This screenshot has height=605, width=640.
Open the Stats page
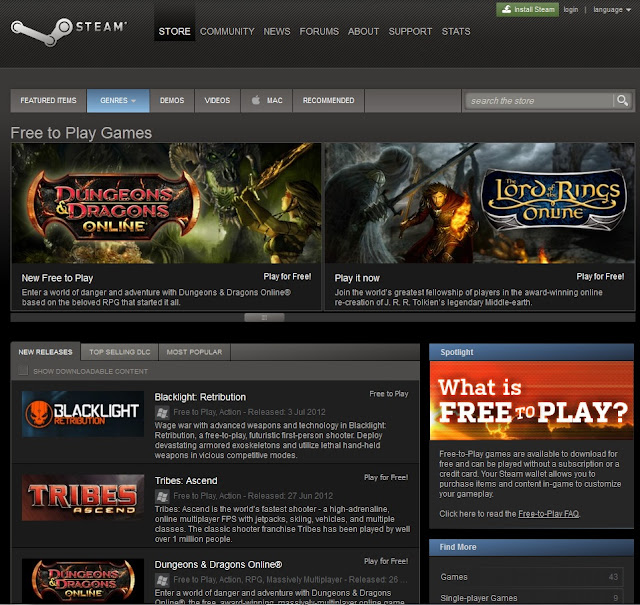pos(456,31)
